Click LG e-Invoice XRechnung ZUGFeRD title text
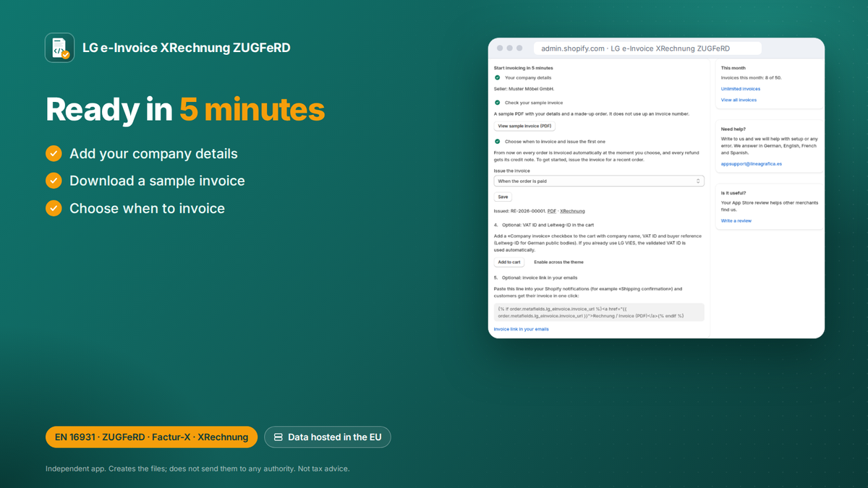This screenshot has width=868, height=488. pyautogui.click(x=187, y=48)
